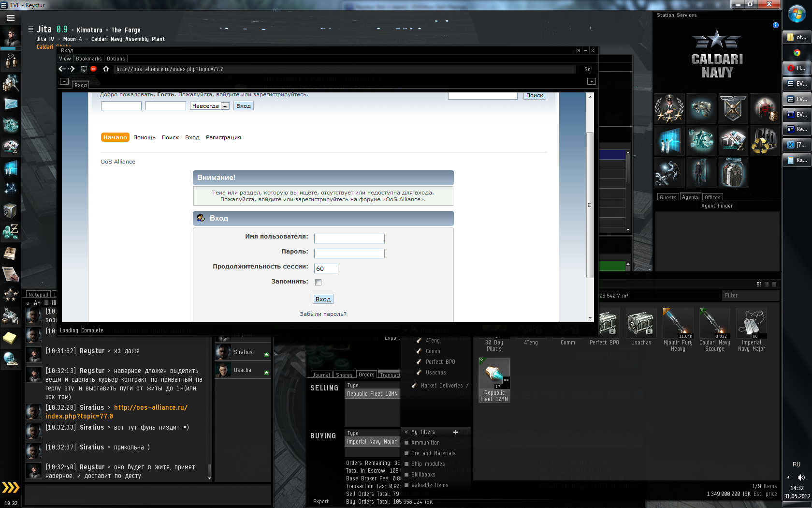Image resolution: width=812 pixels, height=508 pixels.
Task: Open the Militia Office skull shield icon
Action: 733,109
